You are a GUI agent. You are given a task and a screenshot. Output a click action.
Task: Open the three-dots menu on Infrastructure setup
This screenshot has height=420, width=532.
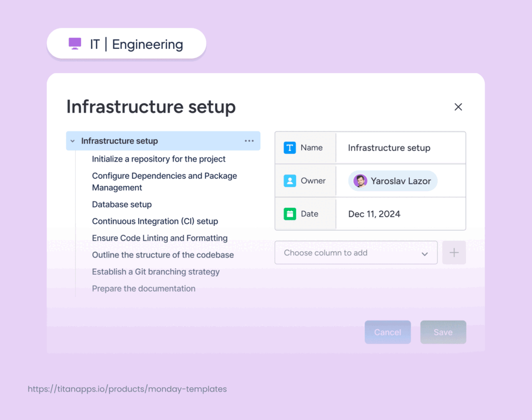(249, 141)
